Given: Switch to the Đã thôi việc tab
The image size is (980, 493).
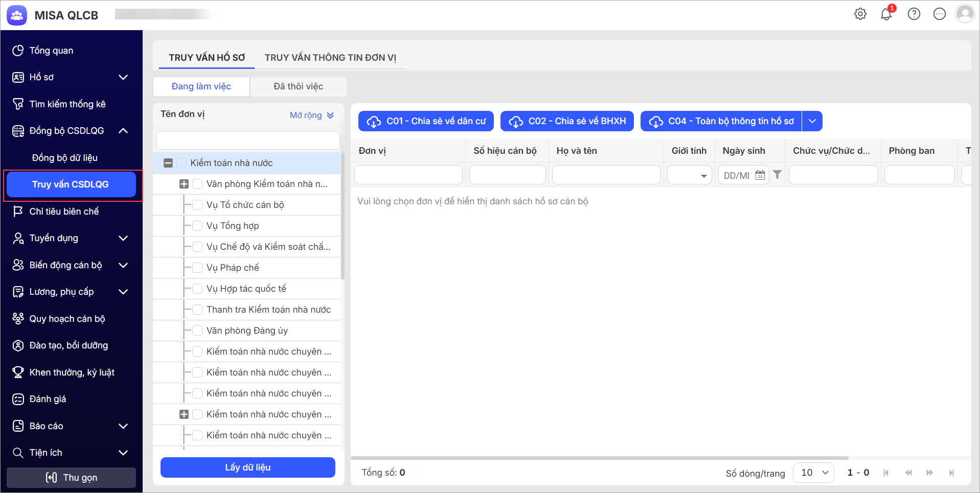Looking at the screenshot, I should (298, 86).
